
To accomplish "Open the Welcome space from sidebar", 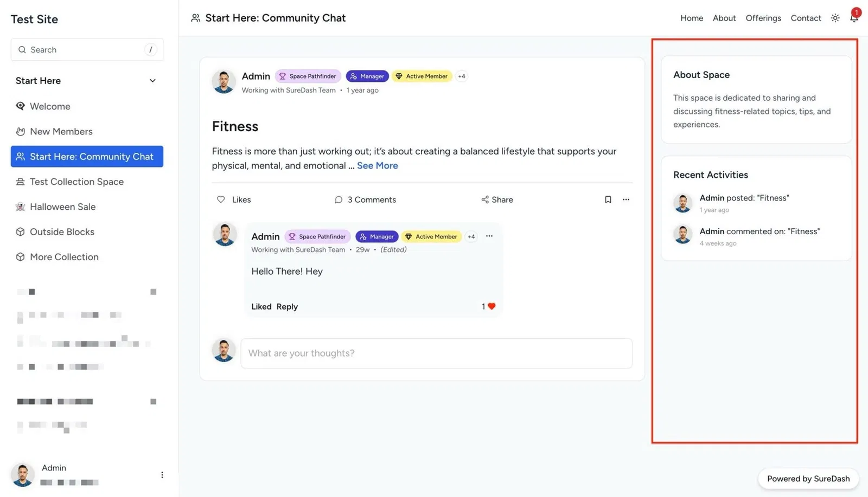I will [50, 106].
